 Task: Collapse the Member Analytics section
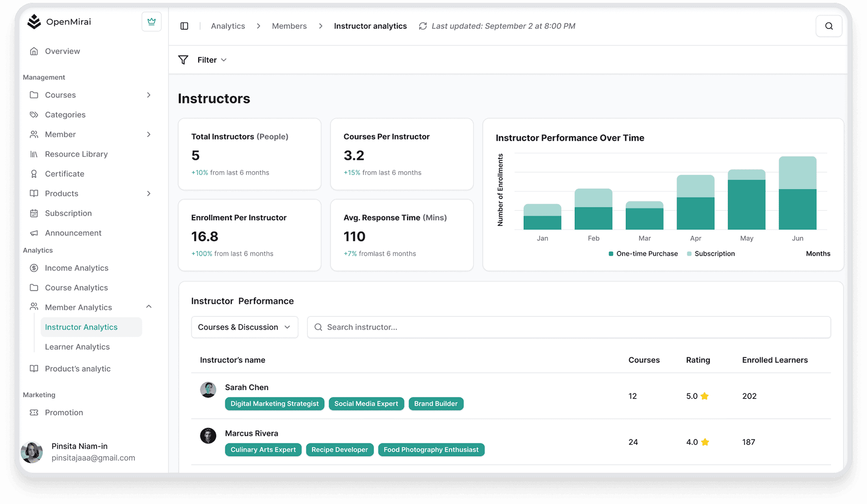pyautogui.click(x=149, y=306)
